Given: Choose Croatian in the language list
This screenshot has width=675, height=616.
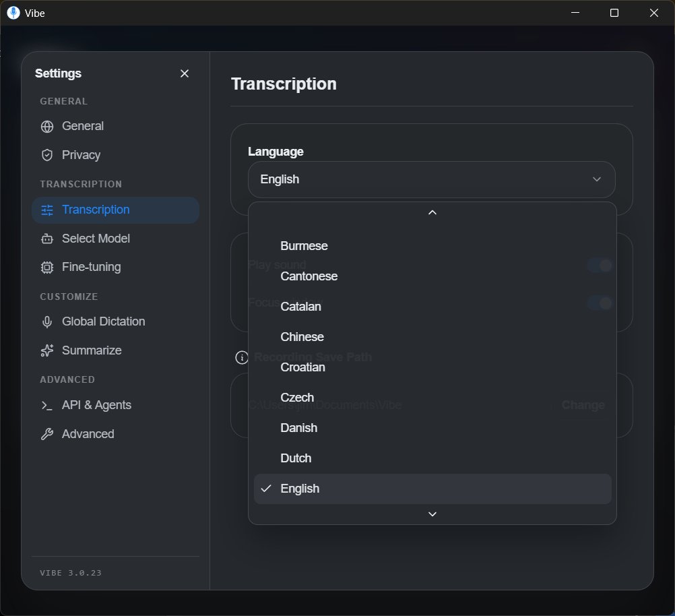Looking at the screenshot, I should point(432,367).
